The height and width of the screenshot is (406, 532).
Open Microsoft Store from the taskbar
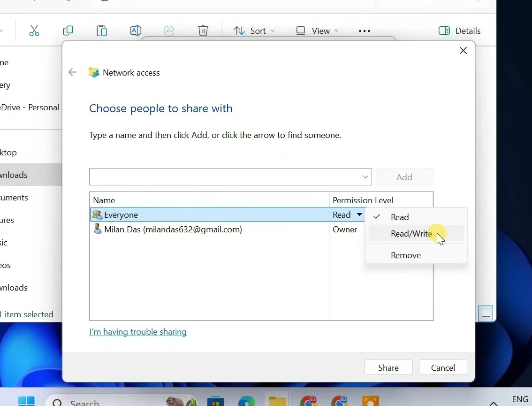coord(215,401)
